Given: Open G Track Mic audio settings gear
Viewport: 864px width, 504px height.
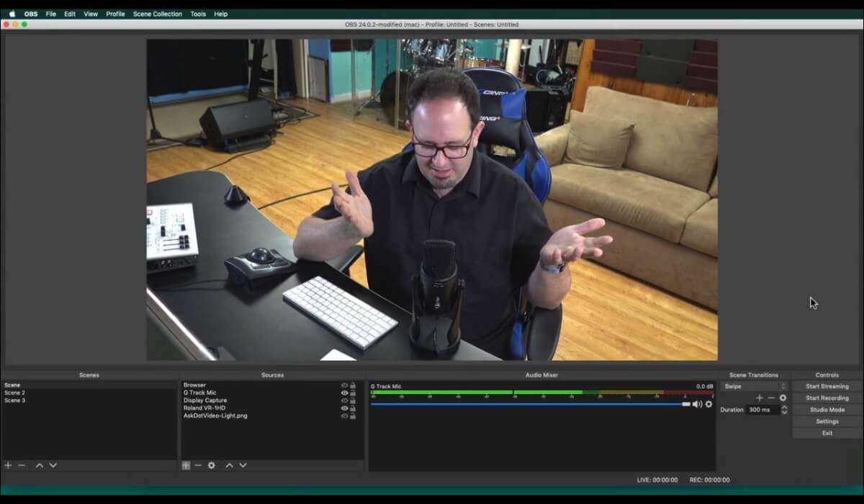Looking at the screenshot, I should [x=708, y=404].
